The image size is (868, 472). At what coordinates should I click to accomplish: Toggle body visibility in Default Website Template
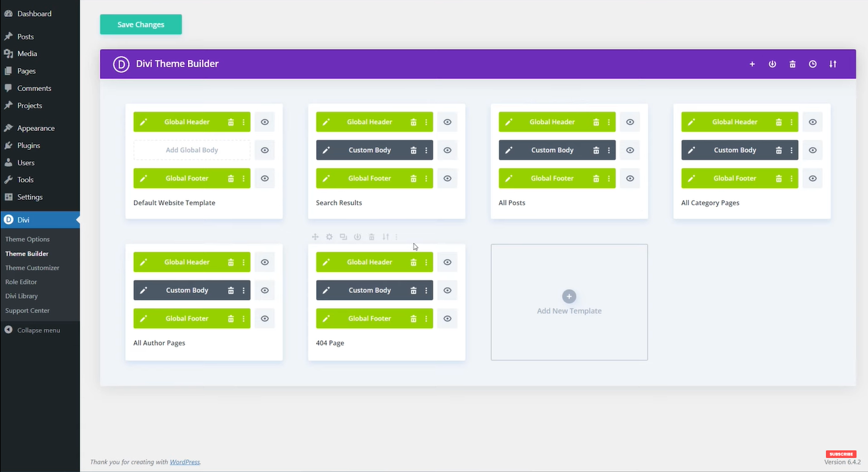(x=264, y=150)
